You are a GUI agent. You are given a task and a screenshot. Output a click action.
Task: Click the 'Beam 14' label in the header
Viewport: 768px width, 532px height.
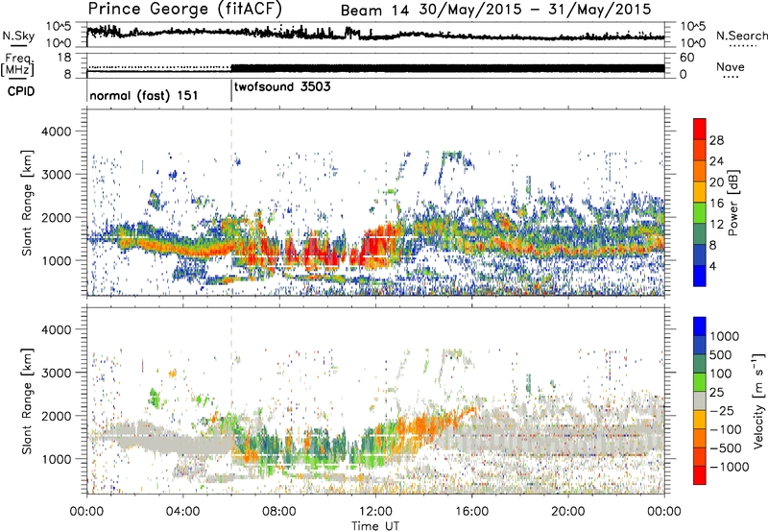[x=374, y=11]
